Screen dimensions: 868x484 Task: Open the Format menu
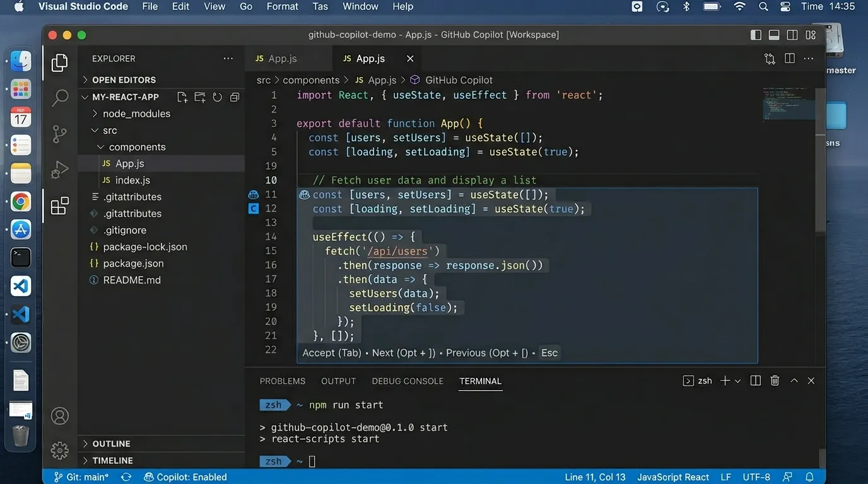point(283,6)
